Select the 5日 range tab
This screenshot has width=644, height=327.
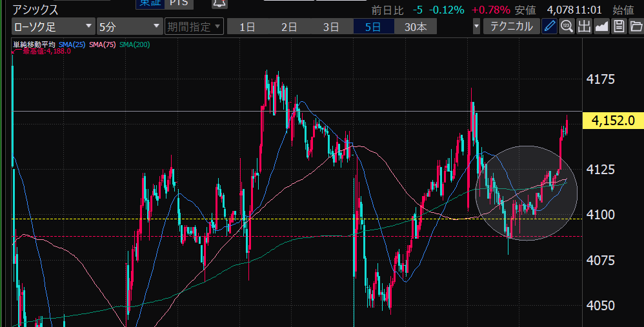pyautogui.click(x=373, y=26)
